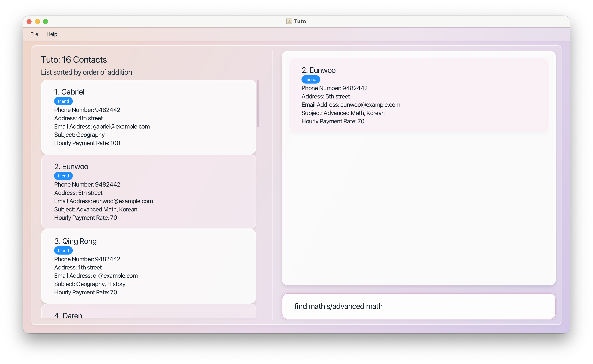The image size is (593, 364).
Task: Click the green fullscreen window button
Action: (45, 22)
